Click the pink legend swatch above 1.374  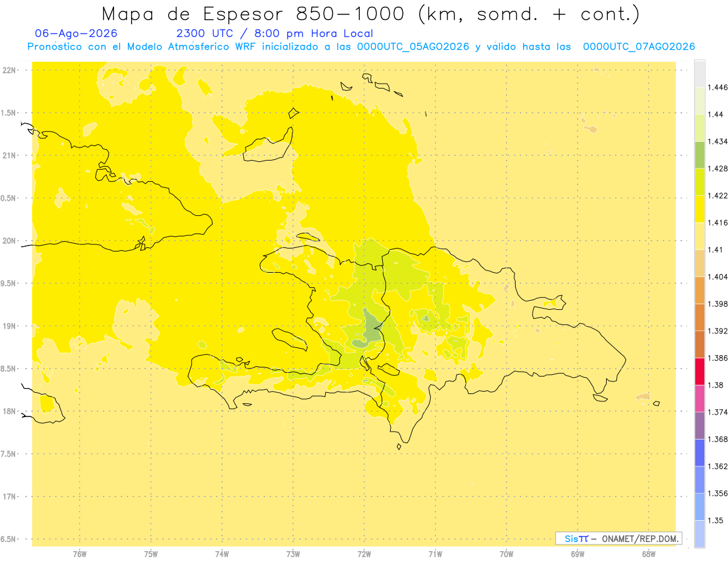699,398
